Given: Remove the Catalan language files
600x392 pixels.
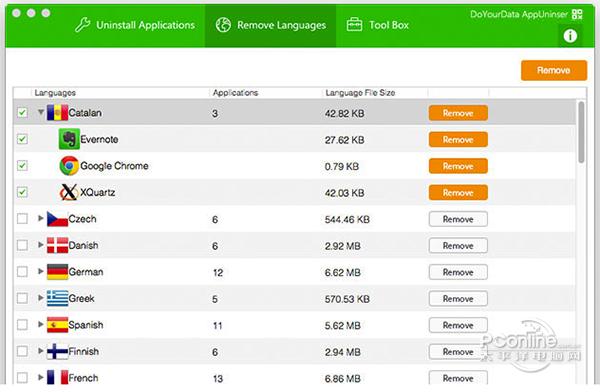Looking at the screenshot, I should point(458,113).
